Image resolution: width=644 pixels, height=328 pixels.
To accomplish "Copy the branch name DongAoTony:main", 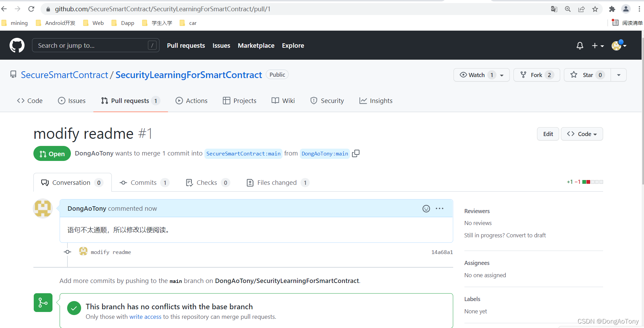I will 356,153.
